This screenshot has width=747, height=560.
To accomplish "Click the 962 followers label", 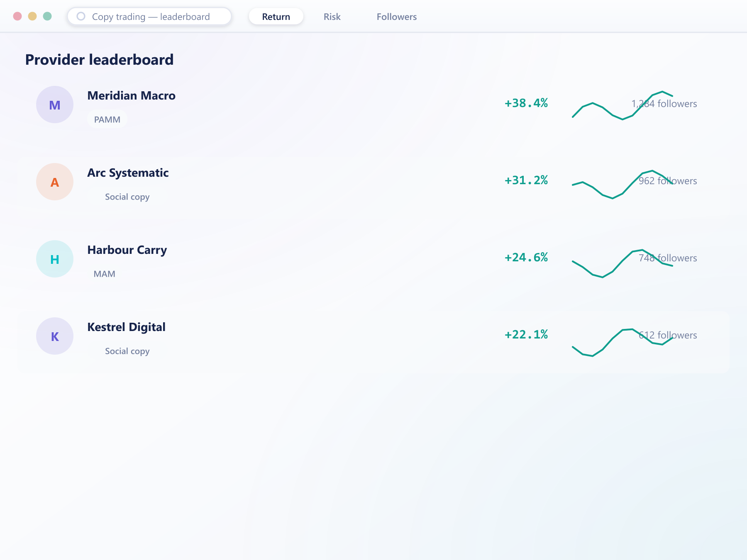I will pos(668,181).
